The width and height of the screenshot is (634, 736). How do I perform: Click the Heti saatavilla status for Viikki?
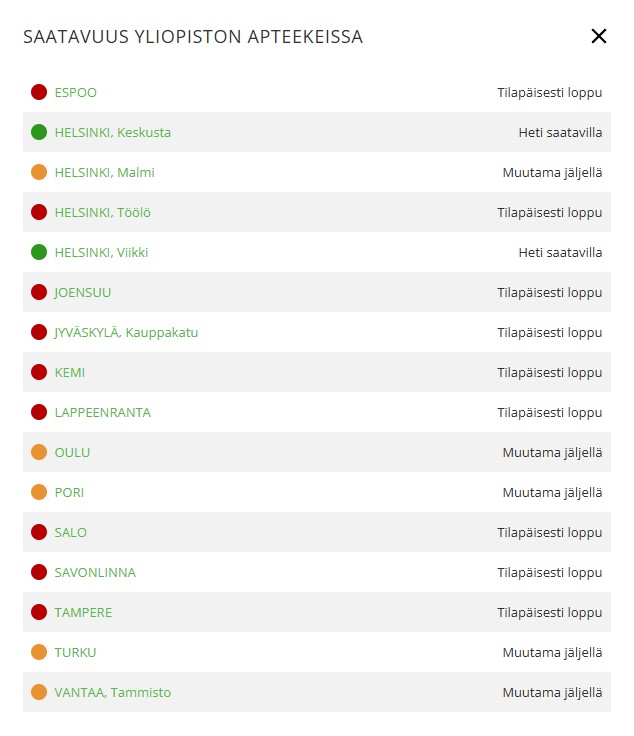point(560,253)
